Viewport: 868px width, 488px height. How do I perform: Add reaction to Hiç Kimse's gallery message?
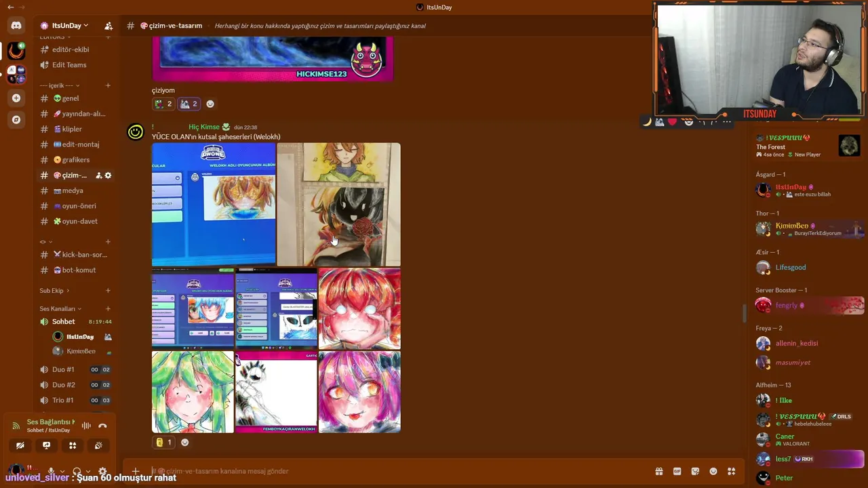184,443
